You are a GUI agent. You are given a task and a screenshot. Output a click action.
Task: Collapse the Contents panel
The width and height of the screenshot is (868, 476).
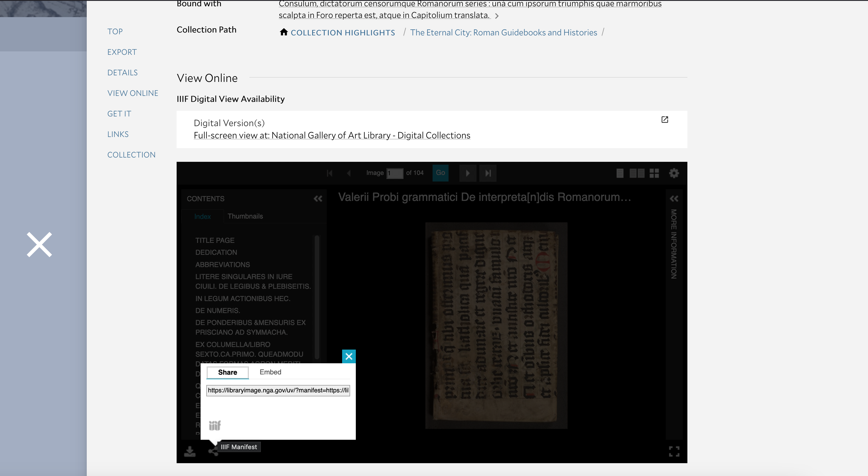[x=318, y=199]
